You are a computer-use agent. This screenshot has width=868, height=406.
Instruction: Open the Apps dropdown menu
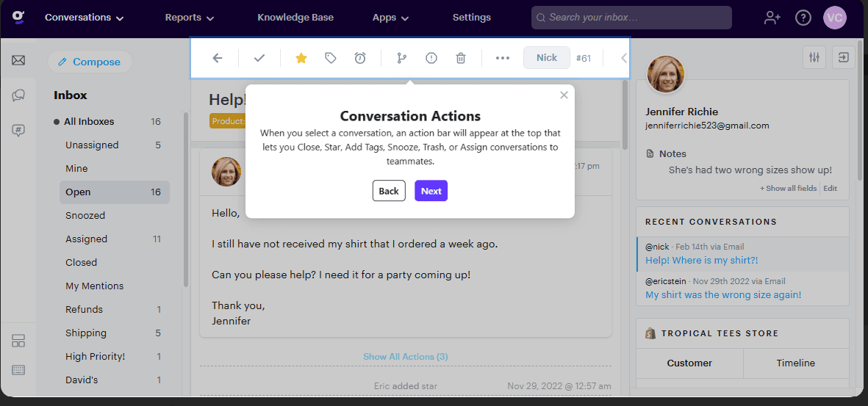(390, 18)
